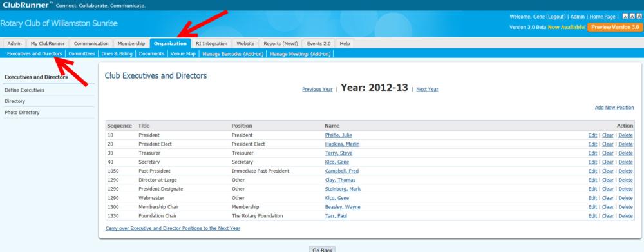Open Dues & Billing submenu item
Image resolution: width=644 pixels, height=252 pixels.
(117, 54)
